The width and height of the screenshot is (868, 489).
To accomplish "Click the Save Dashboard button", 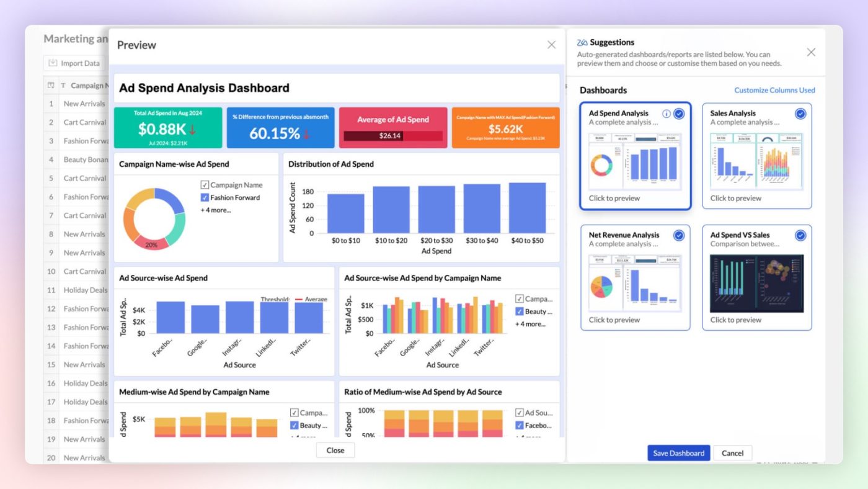I will pyautogui.click(x=678, y=453).
